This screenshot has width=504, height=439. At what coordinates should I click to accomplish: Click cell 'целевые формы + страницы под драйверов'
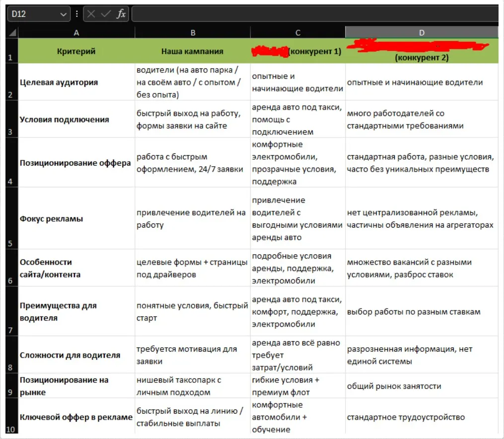click(193, 268)
